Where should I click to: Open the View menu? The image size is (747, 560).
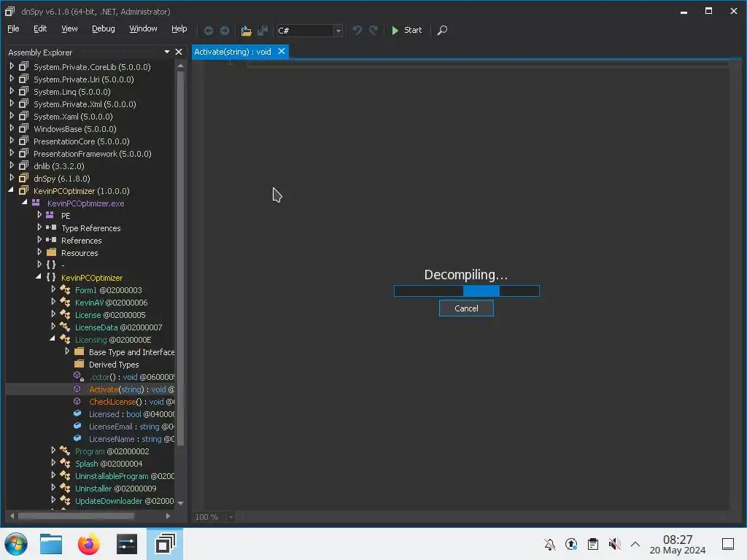point(69,28)
